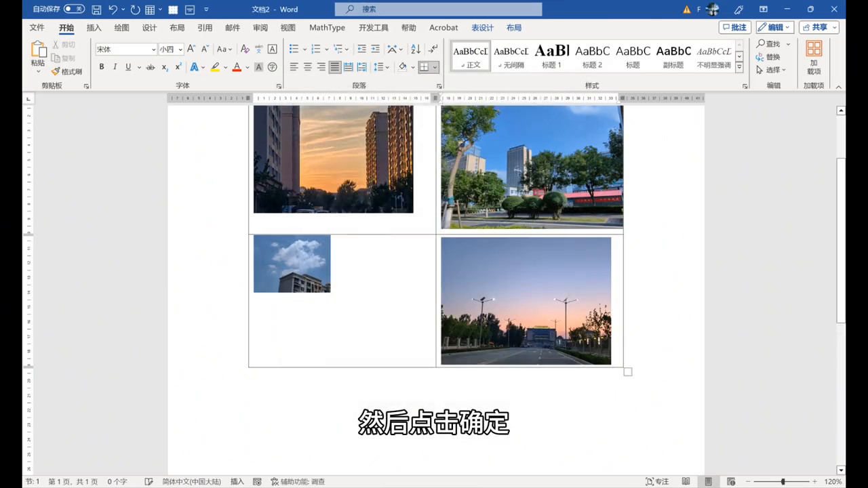This screenshot has height=488, width=868.
Task: Toggle Focus (专注) mode in status bar
Action: pyautogui.click(x=658, y=481)
